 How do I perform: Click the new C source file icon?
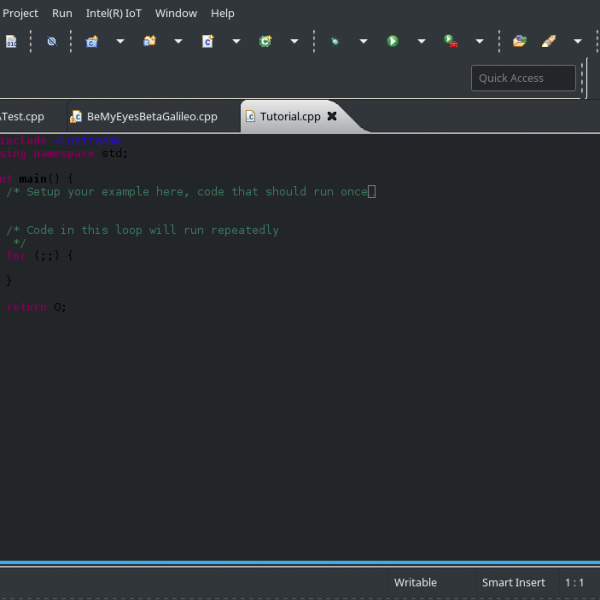pos(208,41)
